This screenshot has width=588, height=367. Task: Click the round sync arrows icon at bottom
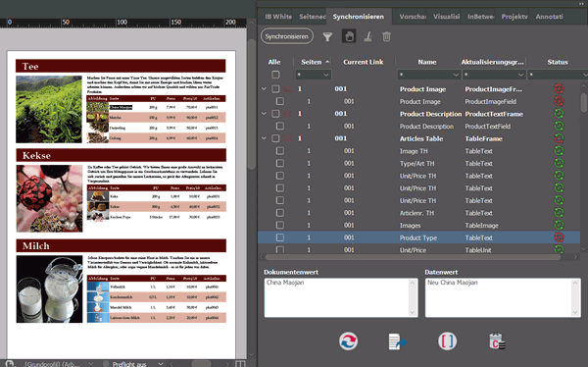pyautogui.click(x=348, y=341)
